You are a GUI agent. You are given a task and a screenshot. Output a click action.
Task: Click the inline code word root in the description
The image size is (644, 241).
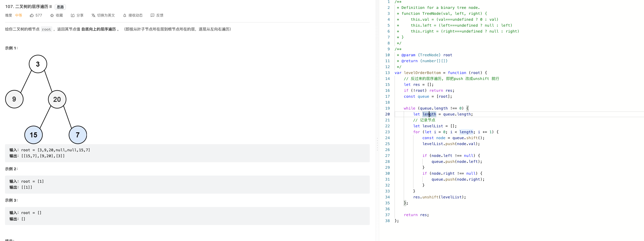[x=46, y=29]
